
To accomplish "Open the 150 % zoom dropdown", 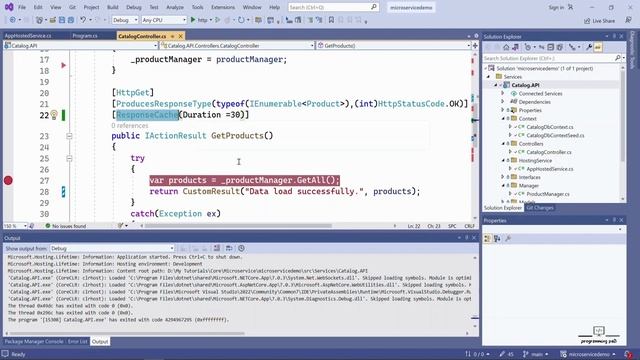I will click(x=16, y=226).
